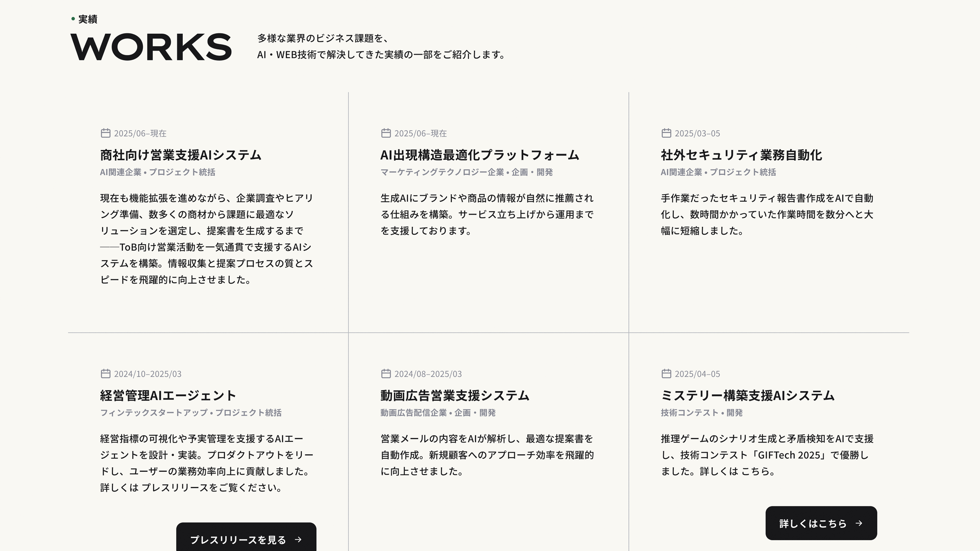Select heading 経営管理AIエージェント
The width and height of the screenshot is (980, 551).
[168, 395]
